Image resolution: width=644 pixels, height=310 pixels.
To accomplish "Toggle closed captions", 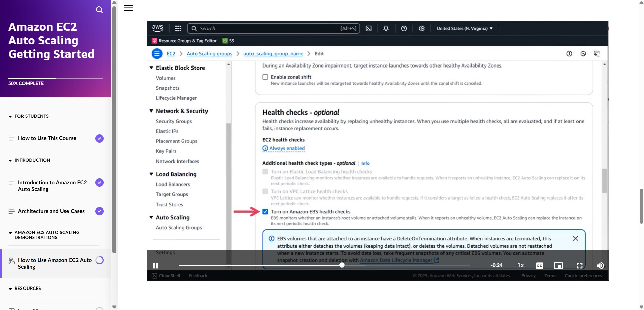I will tap(540, 266).
